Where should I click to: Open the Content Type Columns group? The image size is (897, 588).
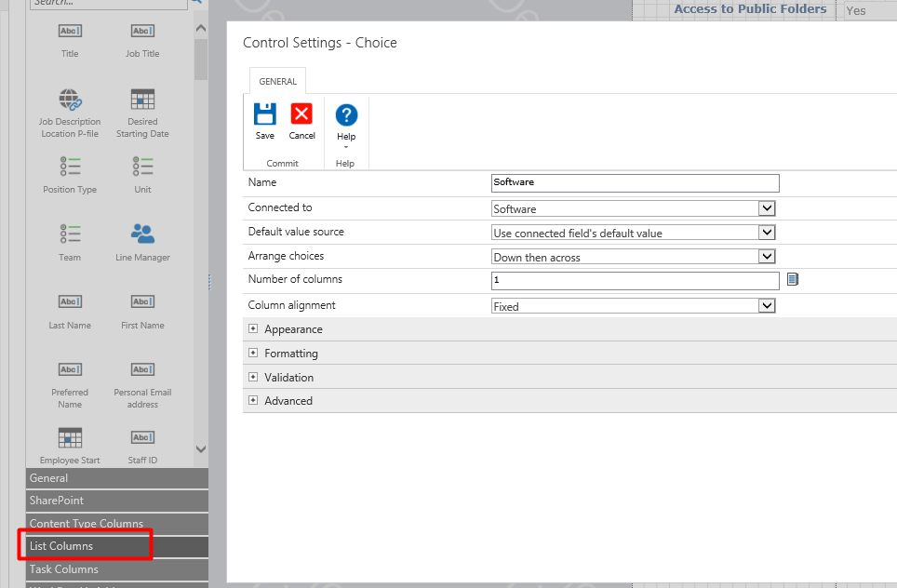coord(116,524)
